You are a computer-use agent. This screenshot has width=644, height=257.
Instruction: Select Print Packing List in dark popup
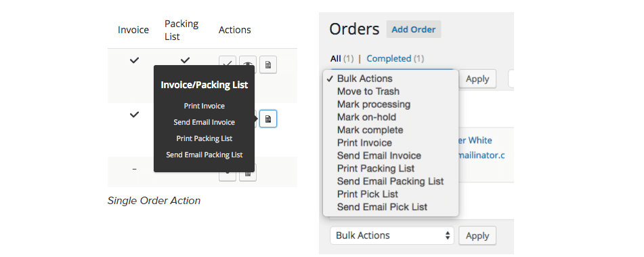[x=204, y=138]
